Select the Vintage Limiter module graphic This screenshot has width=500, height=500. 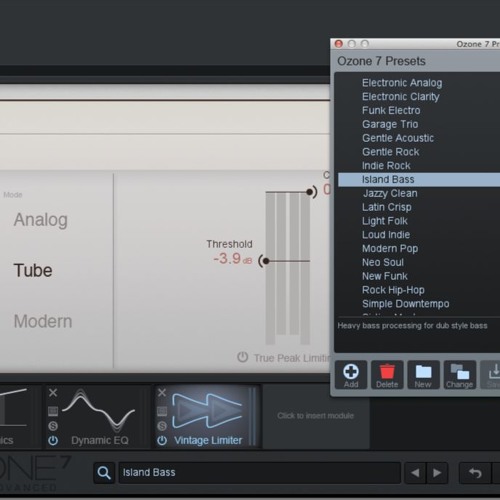[x=207, y=411]
